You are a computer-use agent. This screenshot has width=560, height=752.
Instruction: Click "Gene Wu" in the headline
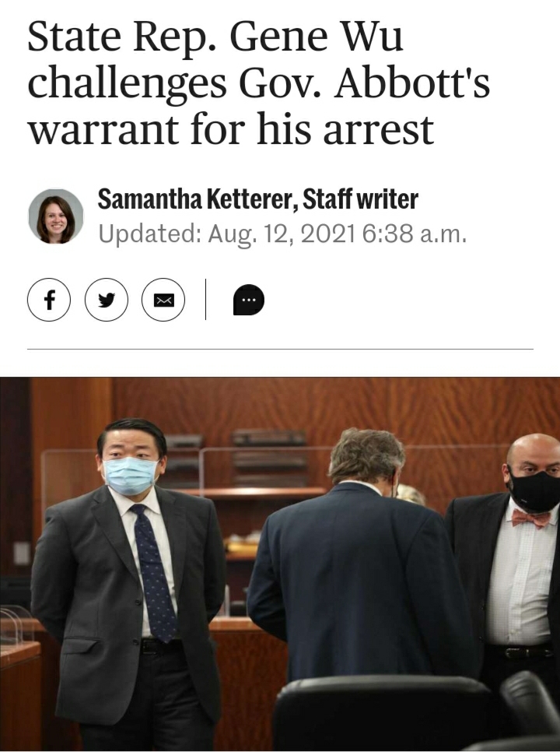pos(317,37)
